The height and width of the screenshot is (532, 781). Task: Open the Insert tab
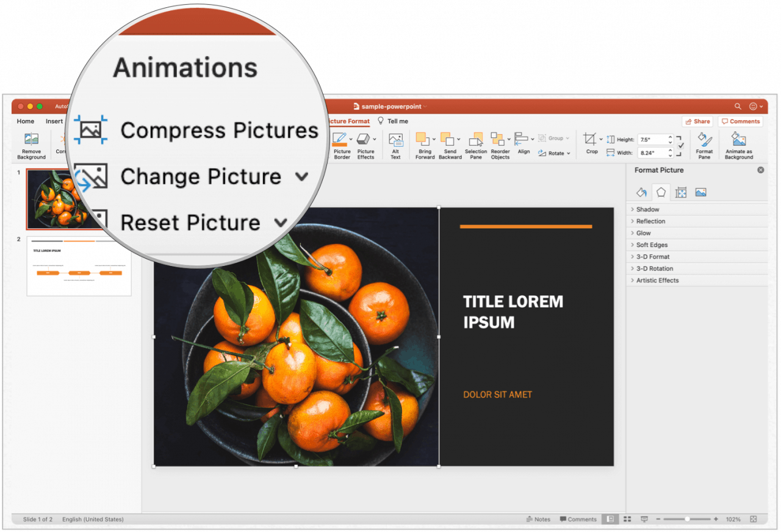(54, 121)
